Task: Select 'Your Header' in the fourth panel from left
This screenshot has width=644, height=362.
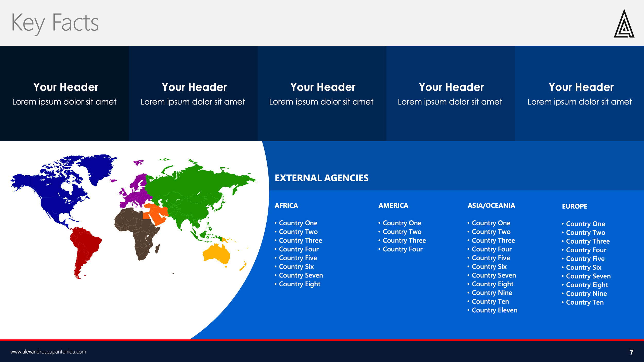Action: [451, 87]
